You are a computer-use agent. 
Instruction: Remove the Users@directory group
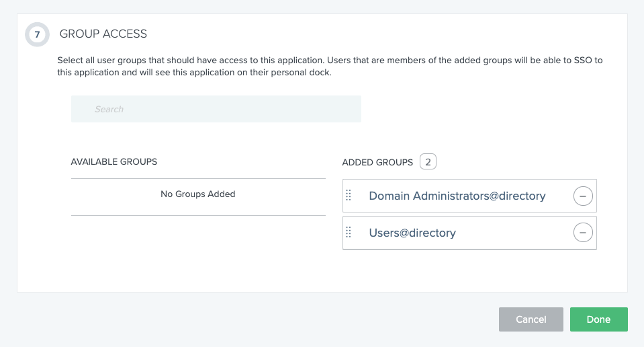(x=582, y=233)
